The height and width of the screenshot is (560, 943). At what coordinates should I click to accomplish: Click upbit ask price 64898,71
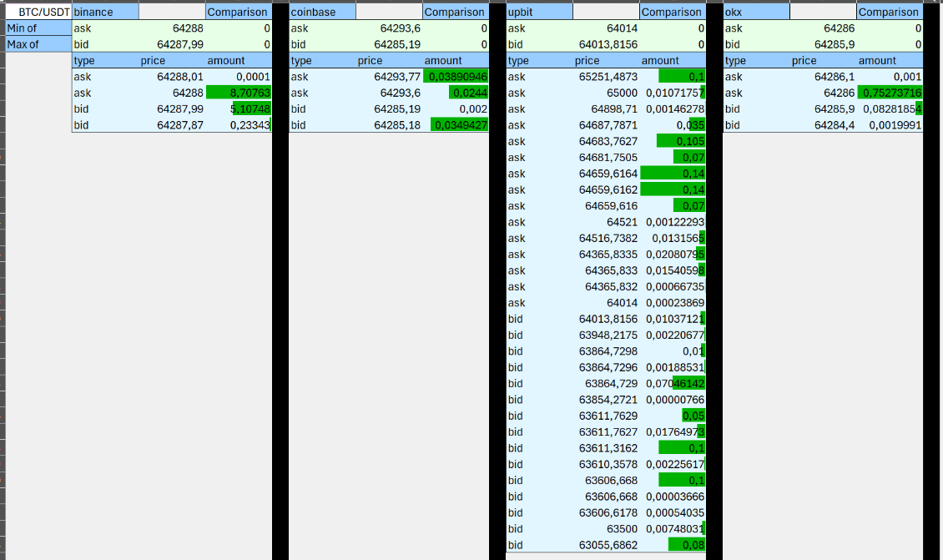(606, 109)
